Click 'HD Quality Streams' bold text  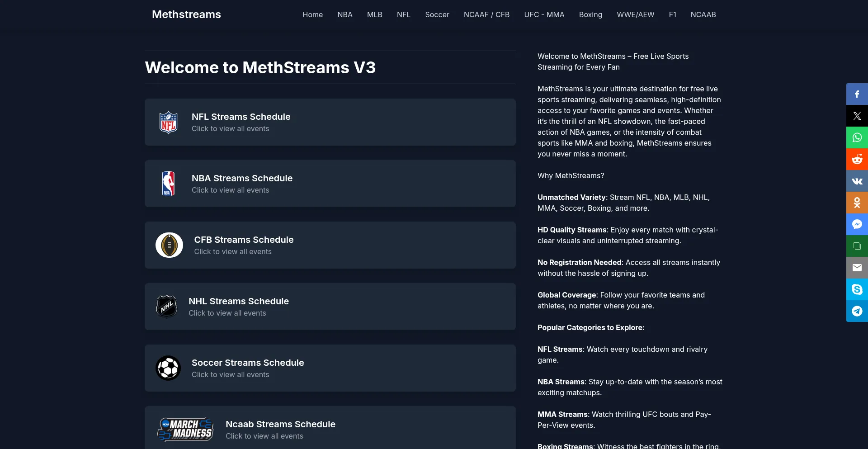[572, 230]
